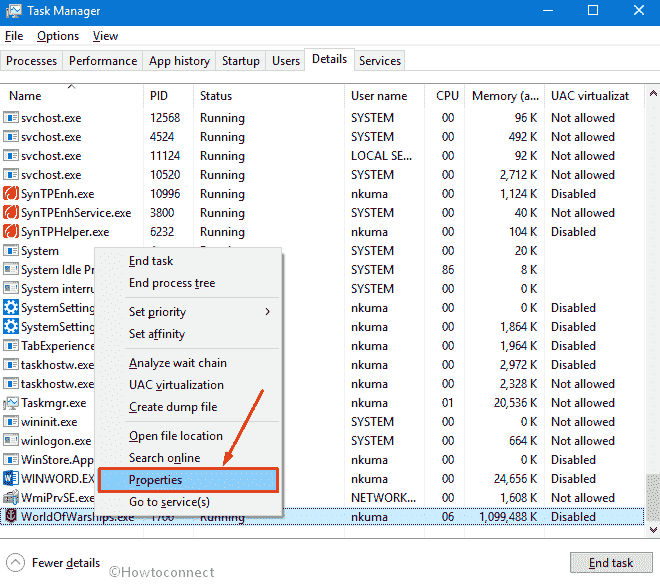Screen dimensions: 660x587
Task: Open the Options menu
Action: pyautogui.click(x=58, y=36)
